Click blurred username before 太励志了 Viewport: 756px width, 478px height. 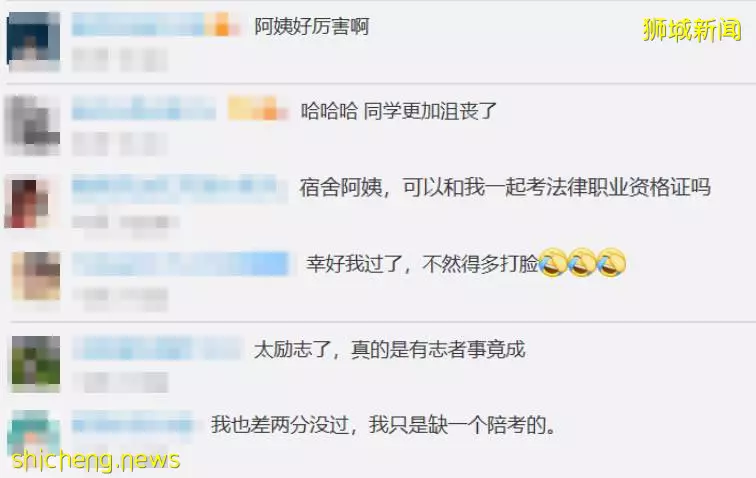tap(157, 348)
